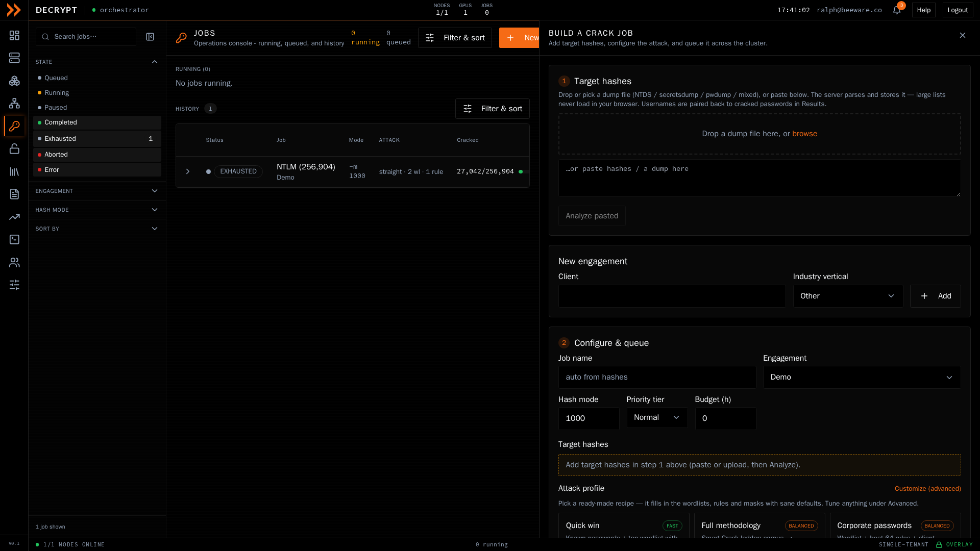980x551 pixels.
Task: Open the trending-up chart icon in sidebar
Action: [14, 217]
